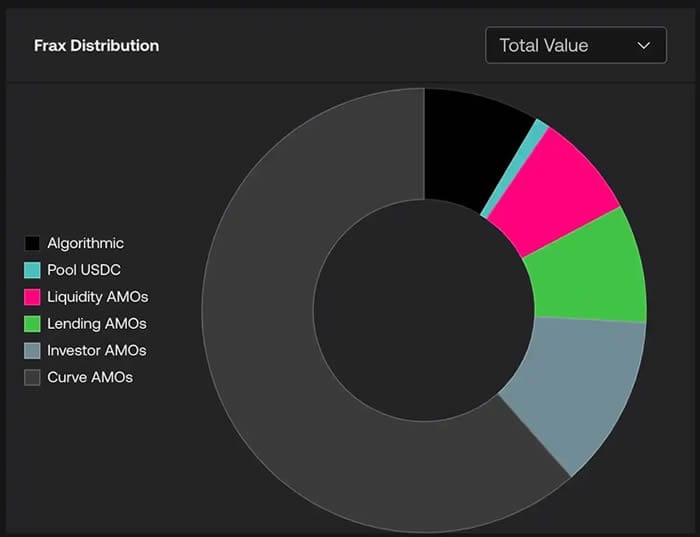Toggle the Liquidity AMOs legend label
Viewport: 700px width, 537px height.
(97, 297)
